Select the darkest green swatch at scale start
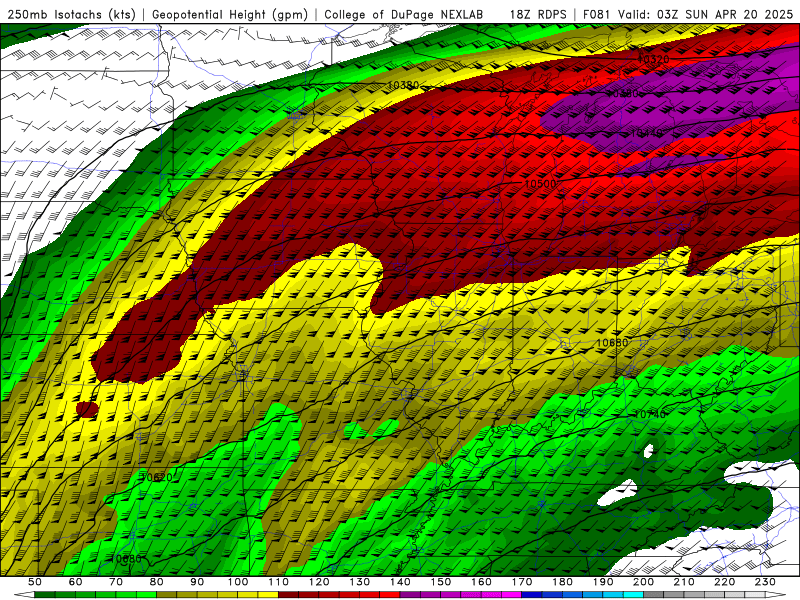800x600 pixels. 45,595
